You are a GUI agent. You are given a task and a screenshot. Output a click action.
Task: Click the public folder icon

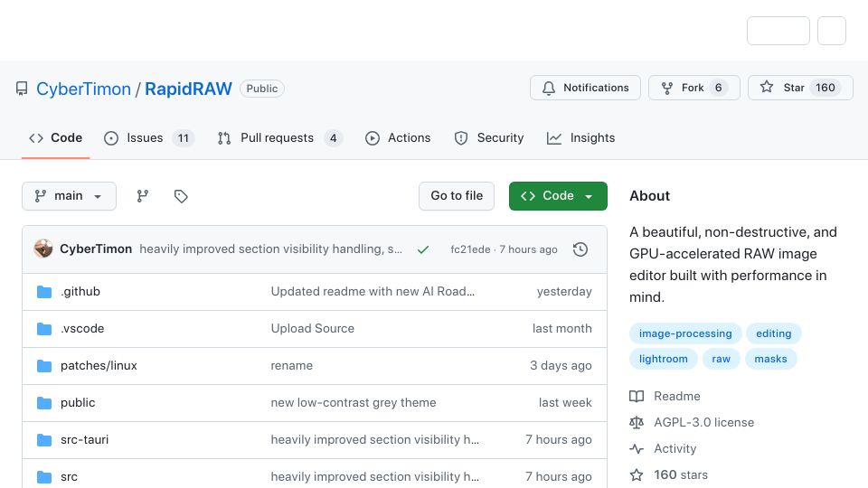point(44,403)
